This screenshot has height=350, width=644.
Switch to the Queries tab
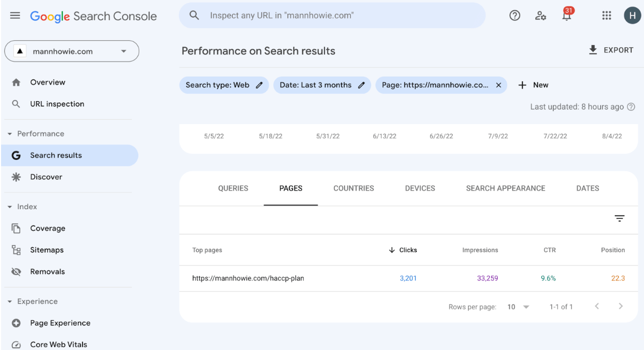(233, 188)
